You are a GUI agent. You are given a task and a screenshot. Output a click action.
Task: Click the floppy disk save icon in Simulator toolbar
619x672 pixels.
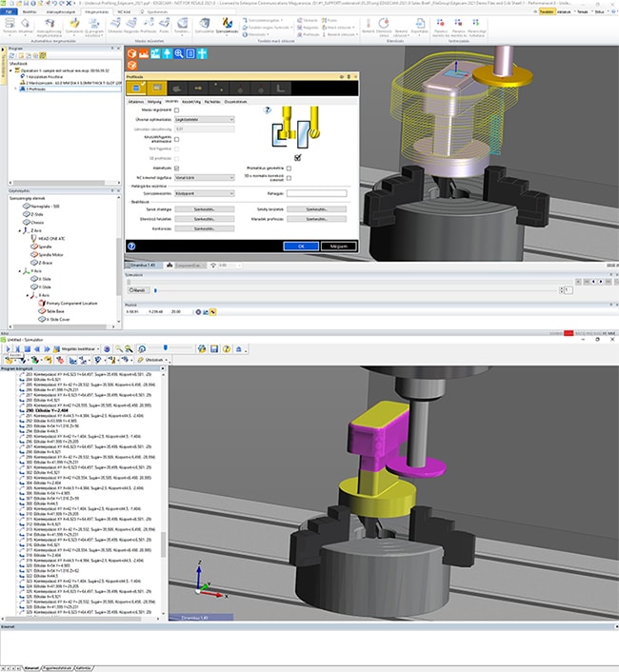tap(214, 349)
